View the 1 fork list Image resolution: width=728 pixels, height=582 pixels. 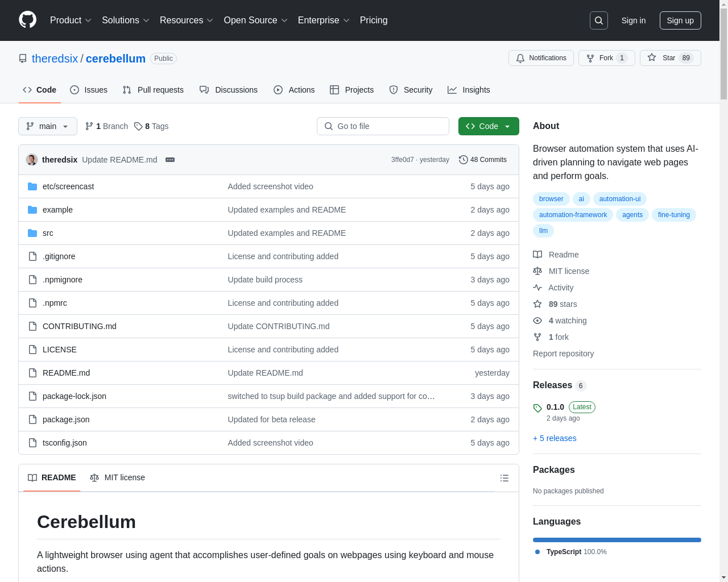(551, 337)
